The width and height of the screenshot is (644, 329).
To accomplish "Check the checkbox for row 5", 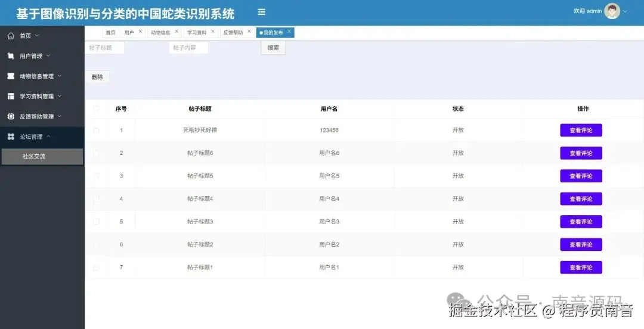I will tap(96, 221).
